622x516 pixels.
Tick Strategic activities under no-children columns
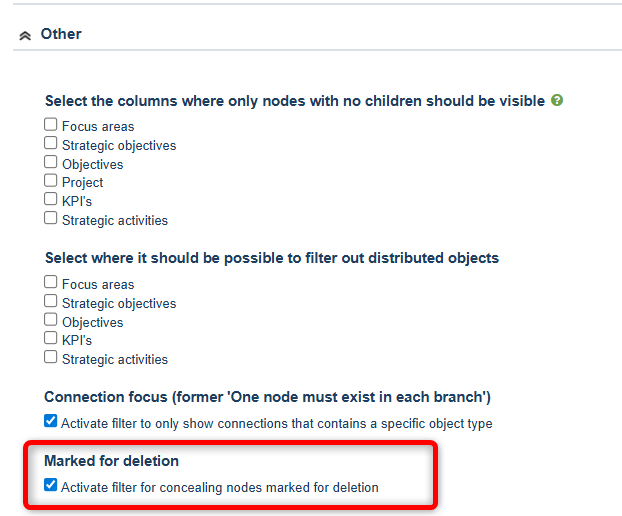pos(51,218)
